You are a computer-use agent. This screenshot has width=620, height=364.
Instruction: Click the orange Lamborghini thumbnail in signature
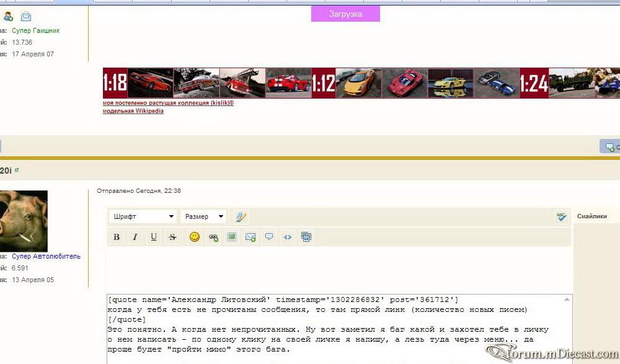click(358, 83)
